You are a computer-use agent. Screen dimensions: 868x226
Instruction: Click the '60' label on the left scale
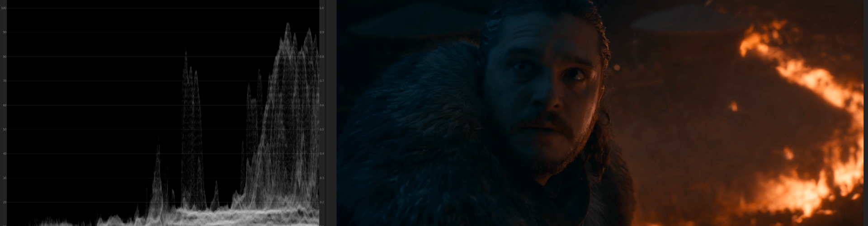click(5, 105)
